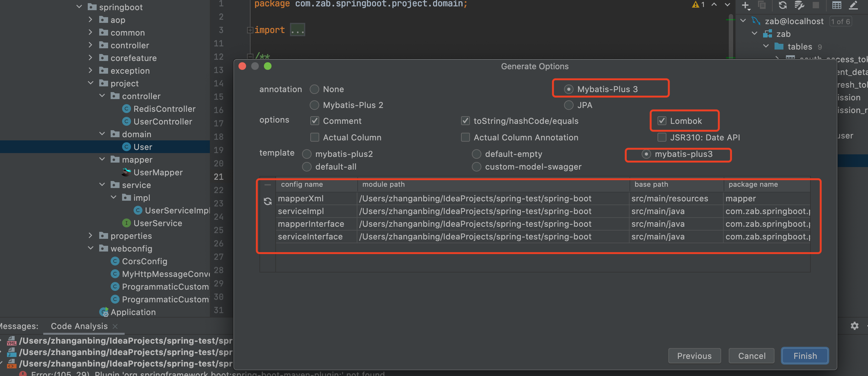Click the database Refresh icon
868x376 pixels.
782,5
